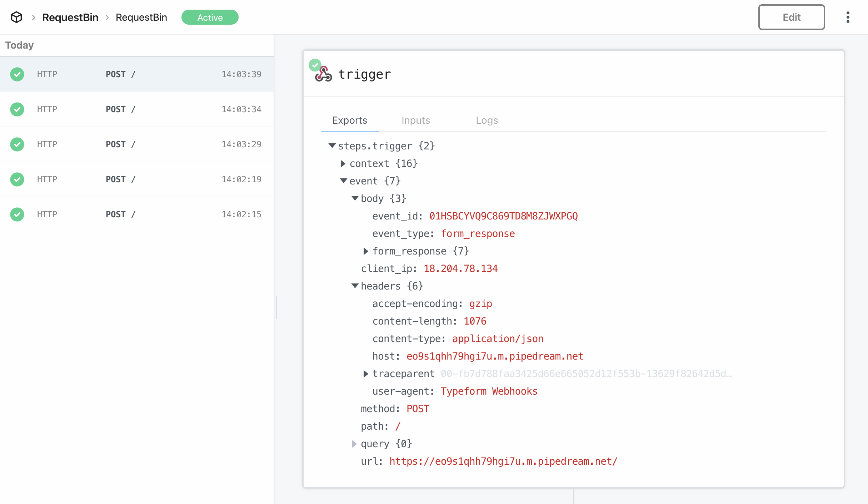Screen dimensions: 868x504
Task: Expand the traceparent header value
Action: [x=366, y=374]
